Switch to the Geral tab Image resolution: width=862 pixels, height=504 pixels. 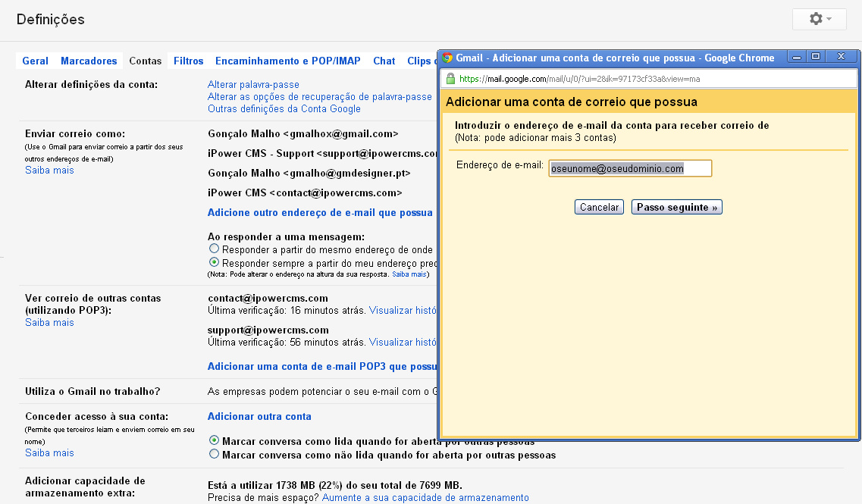pyautogui.click(x=35, y=61)
